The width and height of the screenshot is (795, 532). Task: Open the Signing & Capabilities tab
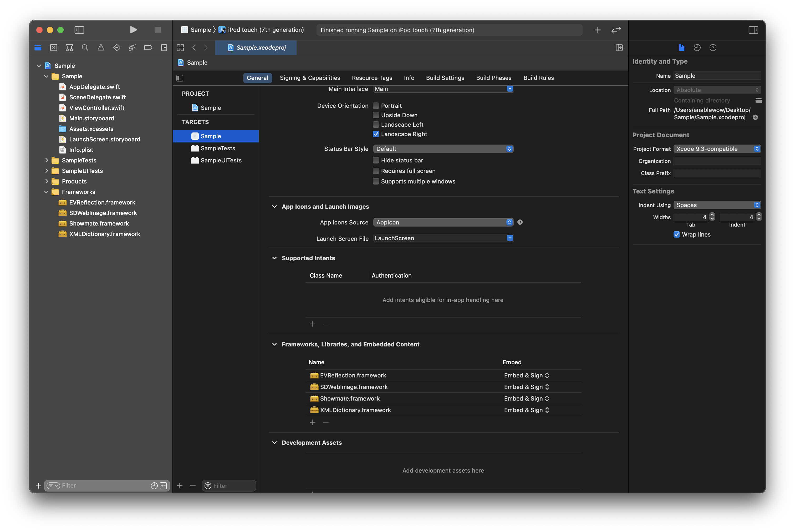pos(309,78)
